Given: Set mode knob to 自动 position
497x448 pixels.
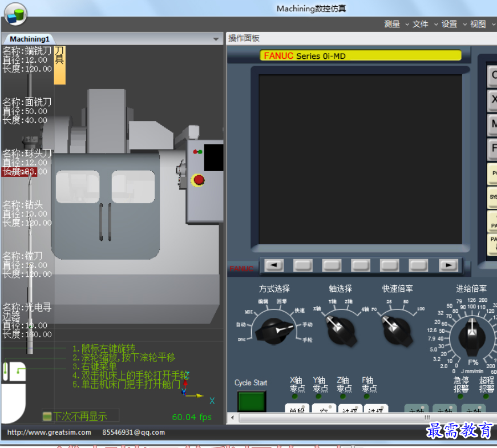Looking at the screenshot, I should [241, 325].
